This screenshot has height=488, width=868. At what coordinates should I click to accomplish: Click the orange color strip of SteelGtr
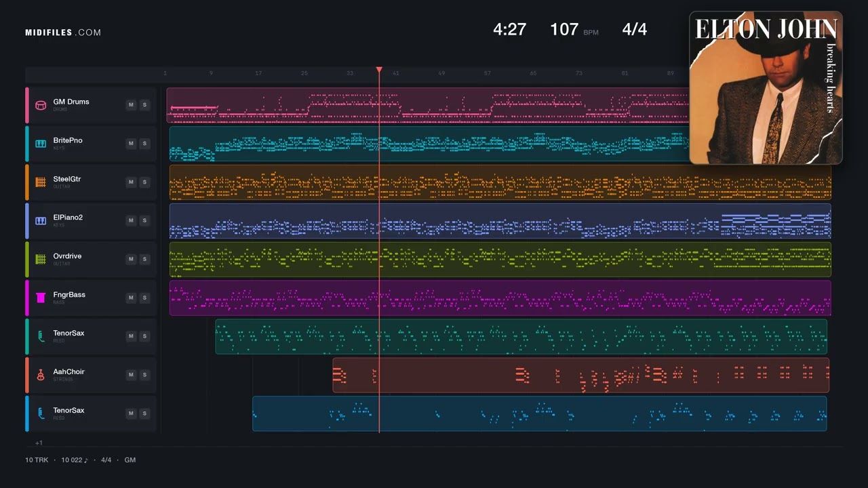(x=27, y=182)
